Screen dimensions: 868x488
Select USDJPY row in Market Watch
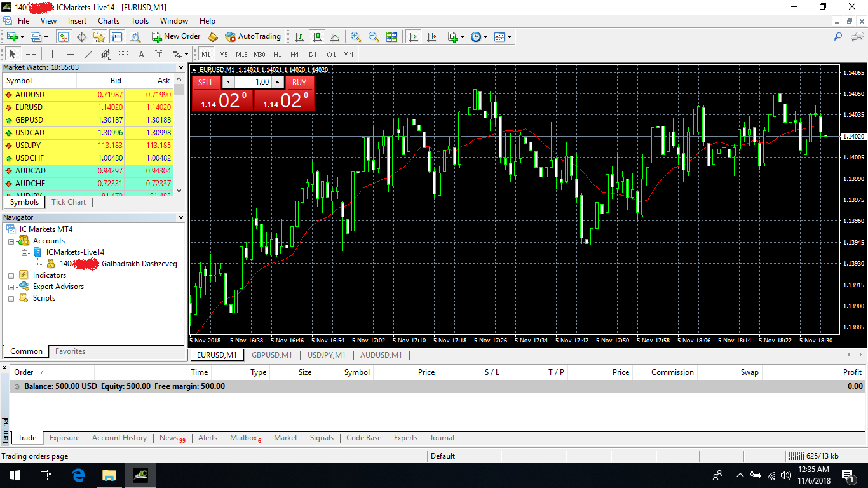click(88, 145)
